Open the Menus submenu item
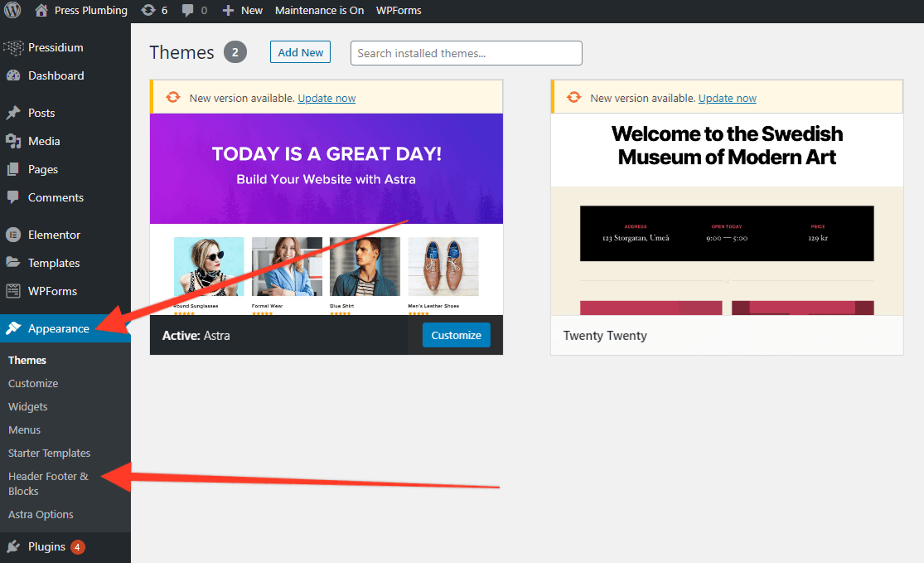 [x=24, y=430]
